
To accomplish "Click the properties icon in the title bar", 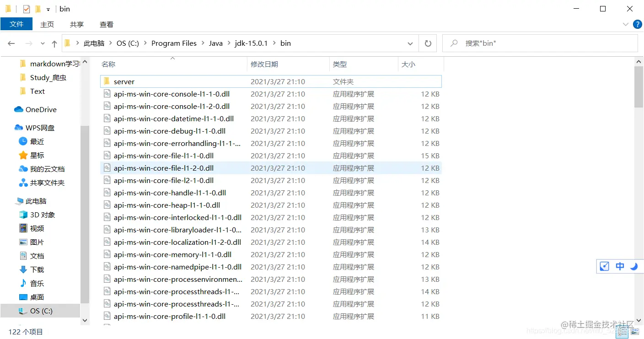I will tap(27, 9).
